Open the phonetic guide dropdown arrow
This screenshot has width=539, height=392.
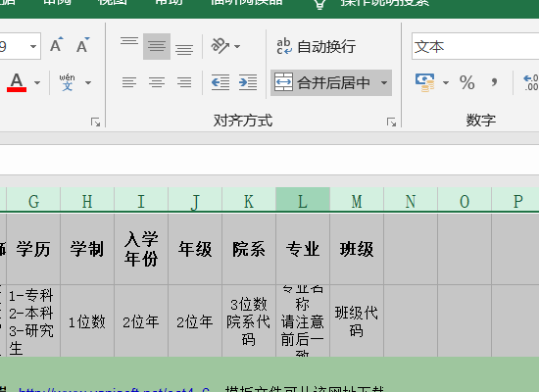[88, 82]
